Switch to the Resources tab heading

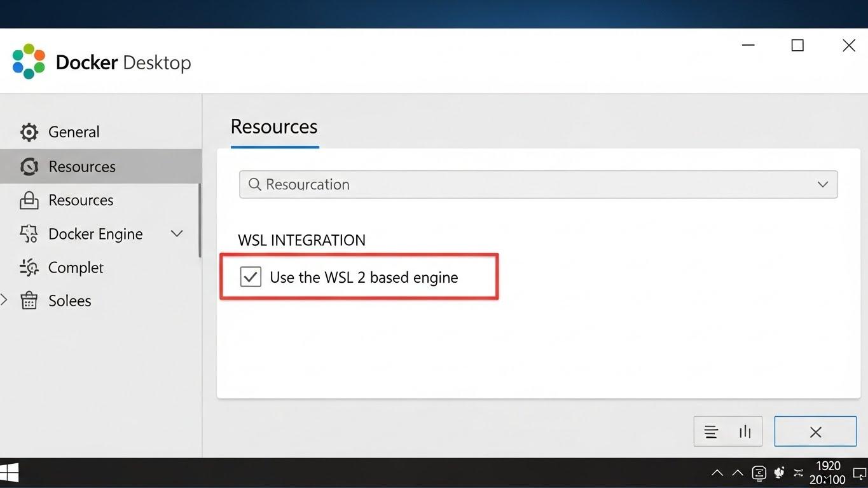pos(273,126)
